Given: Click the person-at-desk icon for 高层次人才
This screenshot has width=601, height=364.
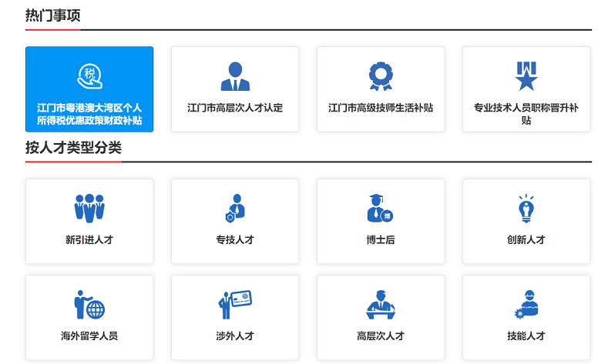Looking at the screenshot, I should coord(381,305).
